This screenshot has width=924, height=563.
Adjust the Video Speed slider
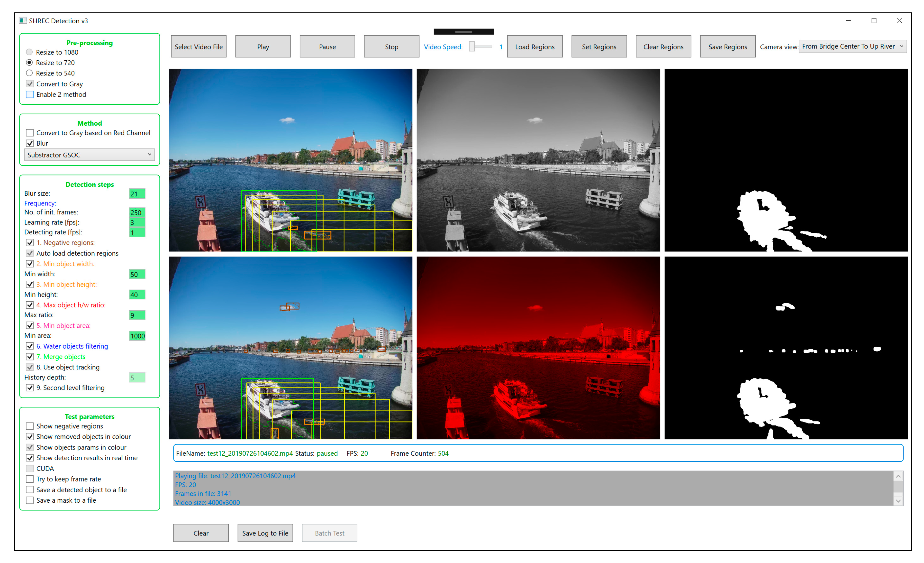[x=472, y=46]
